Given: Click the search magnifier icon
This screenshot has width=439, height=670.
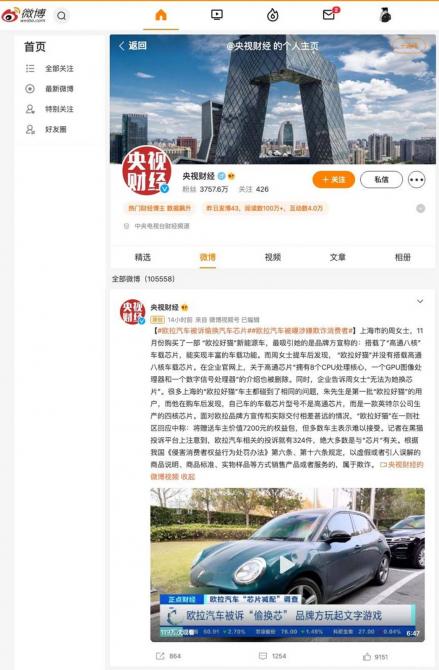Looking at the screenshot, I should point(62,16).
